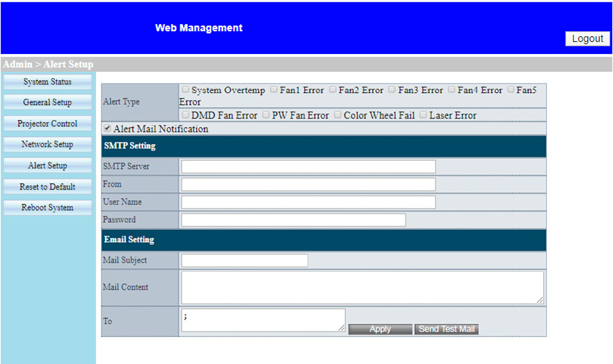Click the Apply button
This screenshot has width=613, height=364.
380,329
